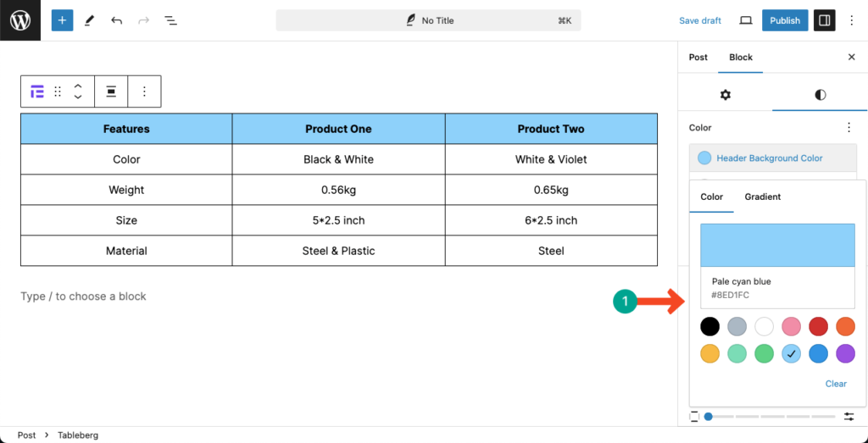Open Color panel options menu
The width and height of the screenshot is (868, 443).
coord(849,128)
